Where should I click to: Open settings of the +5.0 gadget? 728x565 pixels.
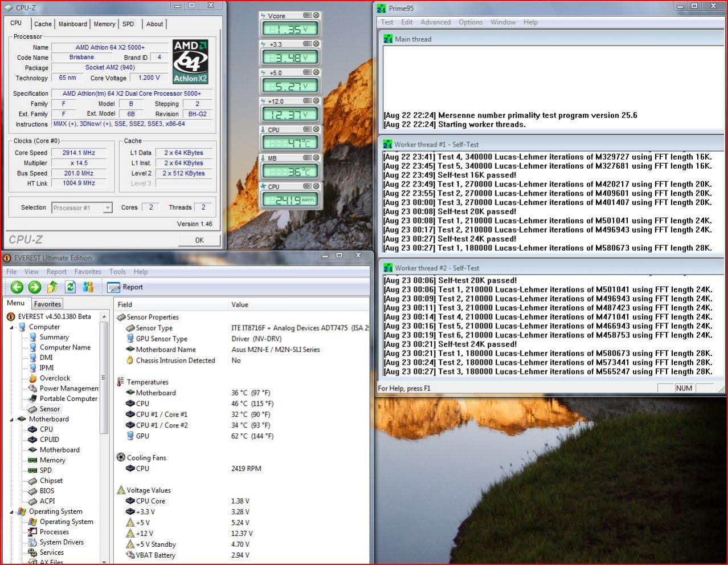[x=308, y=72]
